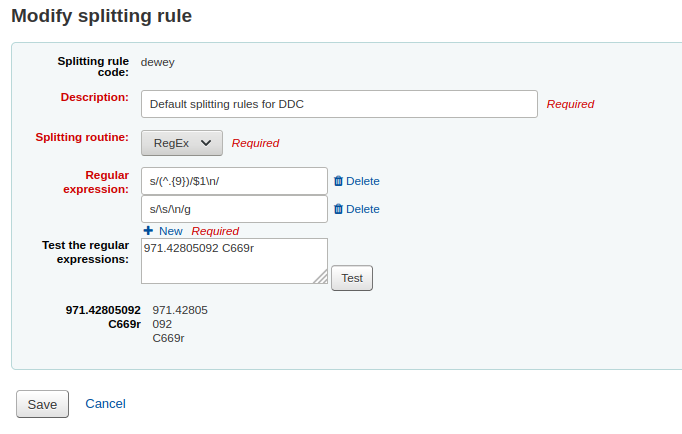This screenshot has height=434, width=682.
Task: Click the Description field label
Action: pyautogui.click(x=94, y=97)
